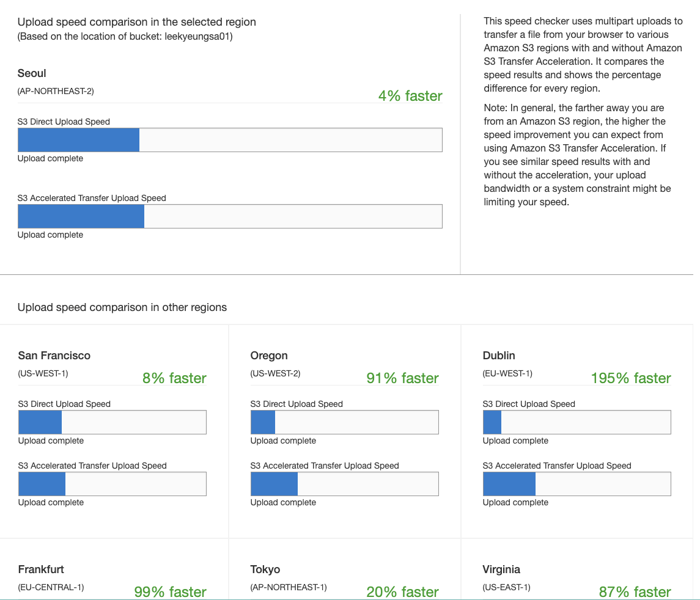The width and height of the screenshot is (700, 600).
Task: Click Seoul S3 Direct Upload Speed progress bar
Action: (230, 140)
